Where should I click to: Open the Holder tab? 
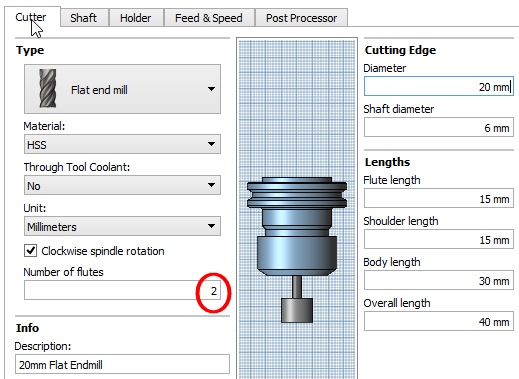tap(136, 18)
